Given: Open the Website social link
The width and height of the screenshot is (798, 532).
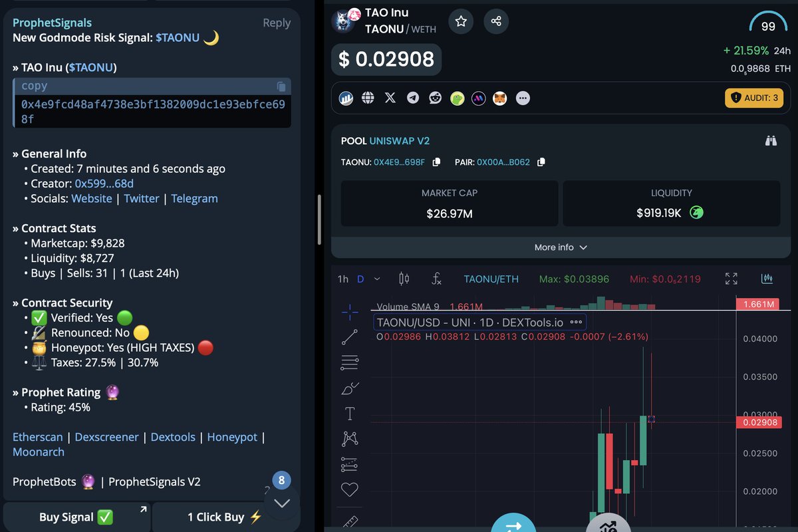Looking at the screenshot, I should point(92,198).
